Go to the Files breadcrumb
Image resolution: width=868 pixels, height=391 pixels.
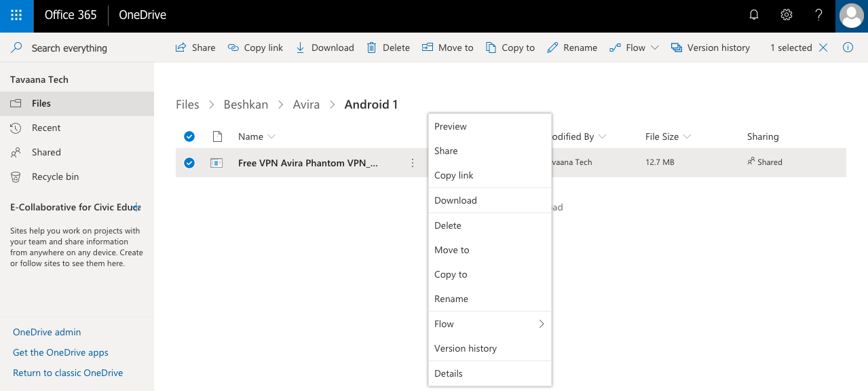click(x=187, y=105)
